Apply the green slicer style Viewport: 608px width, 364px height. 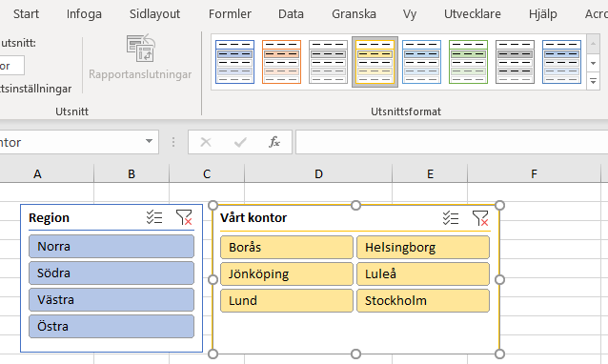tap(469, 62)
